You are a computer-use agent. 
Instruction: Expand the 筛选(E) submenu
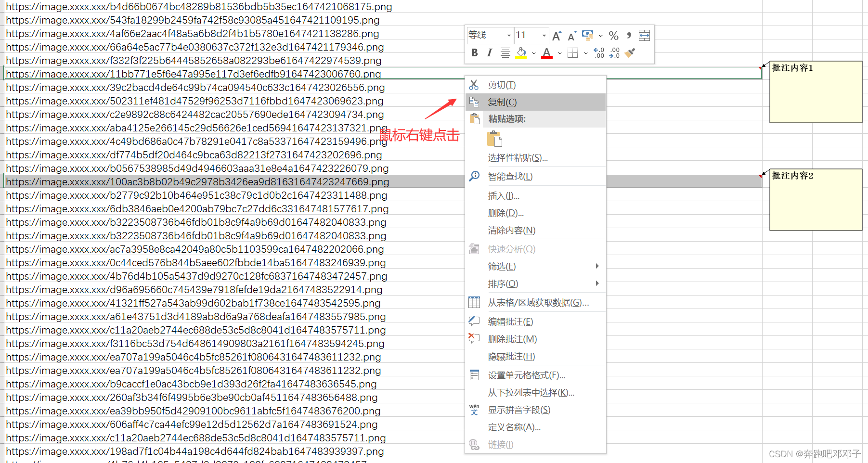535,267
